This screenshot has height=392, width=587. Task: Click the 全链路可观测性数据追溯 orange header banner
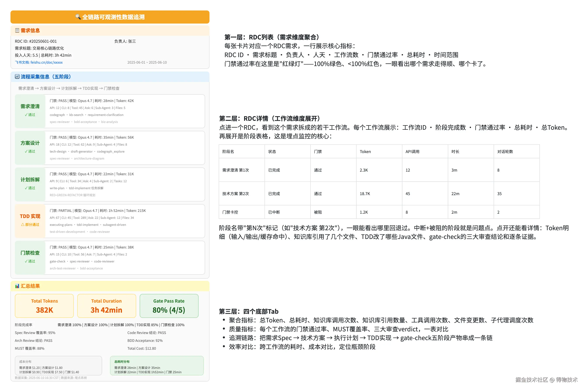[110, 17]
